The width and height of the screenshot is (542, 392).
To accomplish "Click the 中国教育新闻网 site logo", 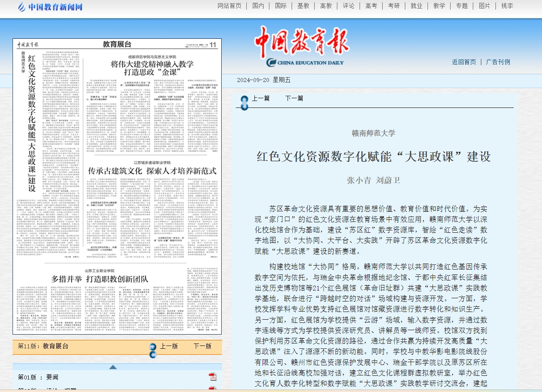I will [51, 7].
